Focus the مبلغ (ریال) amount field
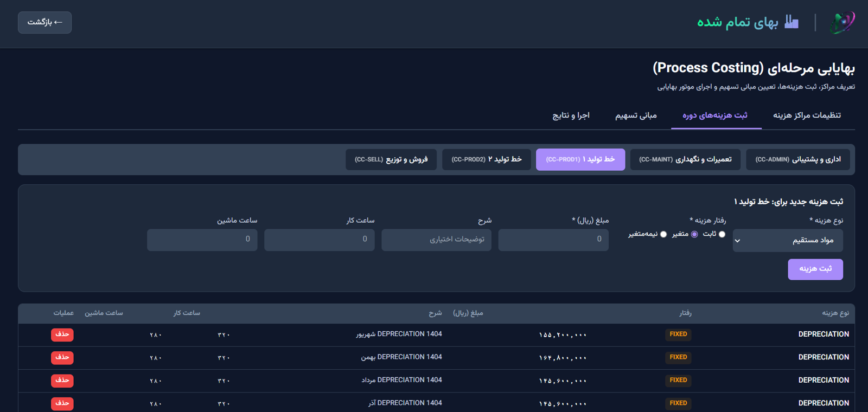 553,240
